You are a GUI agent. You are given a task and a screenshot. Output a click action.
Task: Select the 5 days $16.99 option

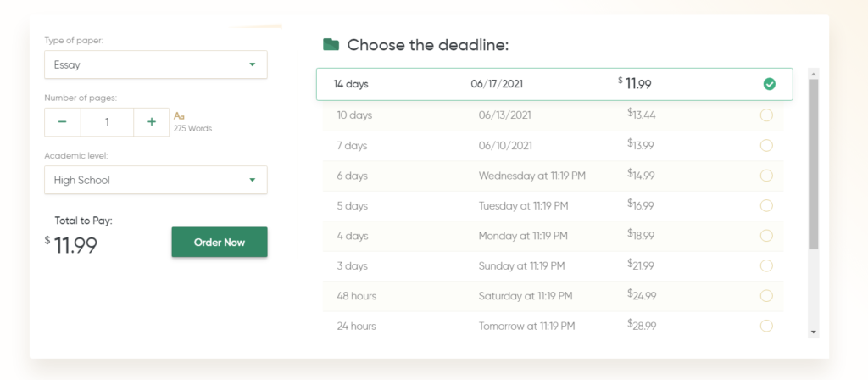[554, 205]
